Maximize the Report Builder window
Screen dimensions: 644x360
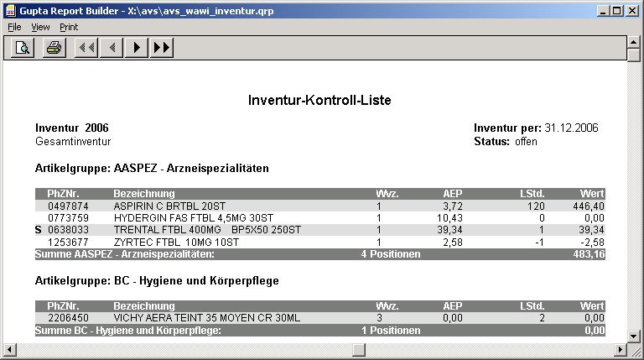616,11
